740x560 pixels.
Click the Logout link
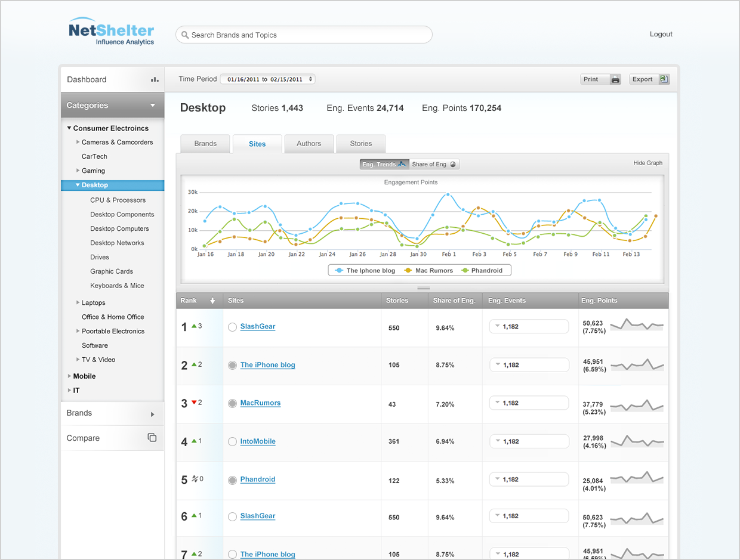661,34
